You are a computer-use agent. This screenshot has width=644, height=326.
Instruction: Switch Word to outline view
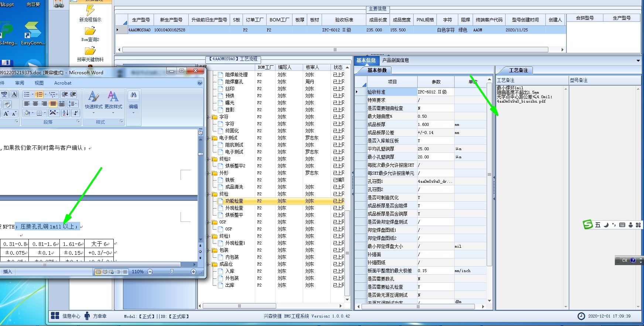click(x=118, y=272)
